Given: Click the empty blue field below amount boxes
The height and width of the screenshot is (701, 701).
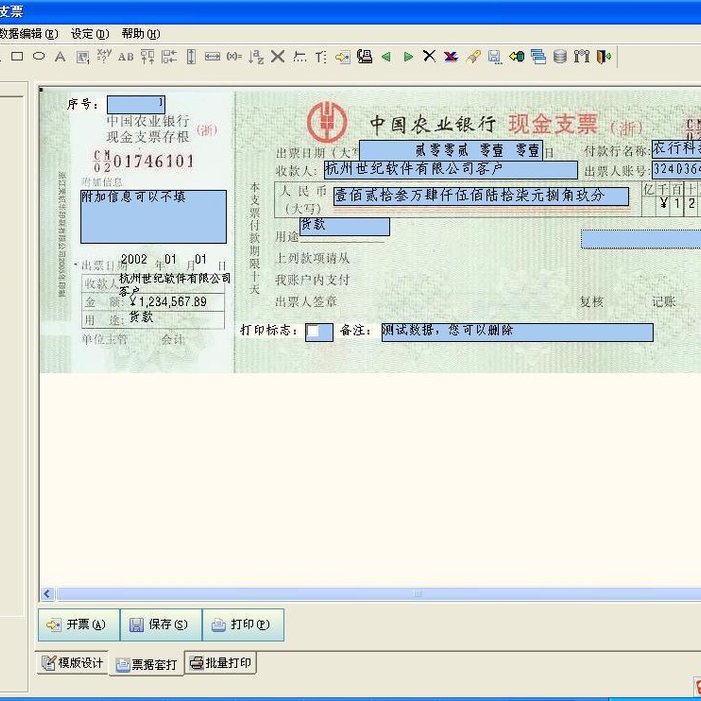Looking at the screenshot, I should (x=641, y=239).
